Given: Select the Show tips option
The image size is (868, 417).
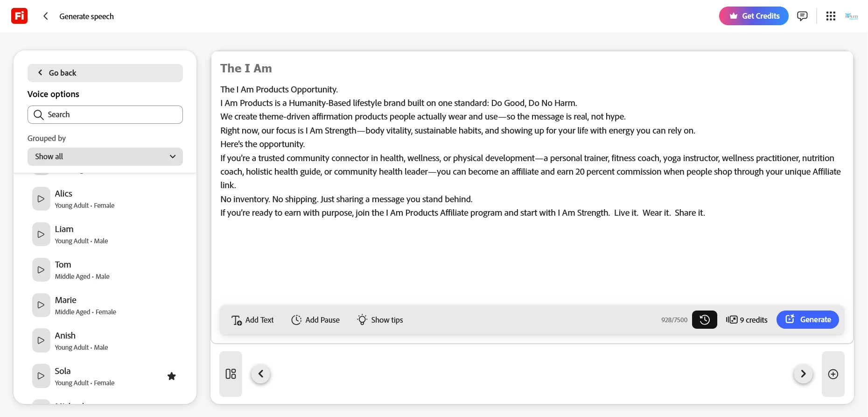Looking at the screenshot, I should pyautogui.click(x=380, y=320).
